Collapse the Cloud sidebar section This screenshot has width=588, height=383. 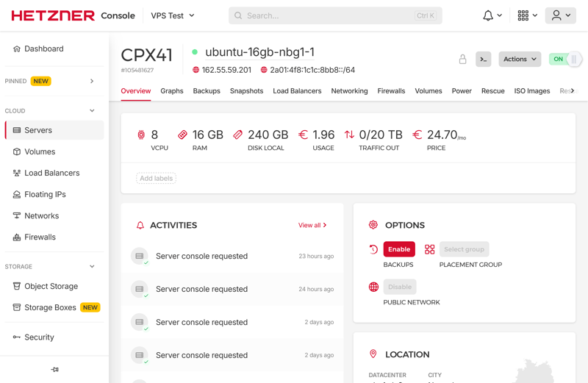(x=92, y=111)
